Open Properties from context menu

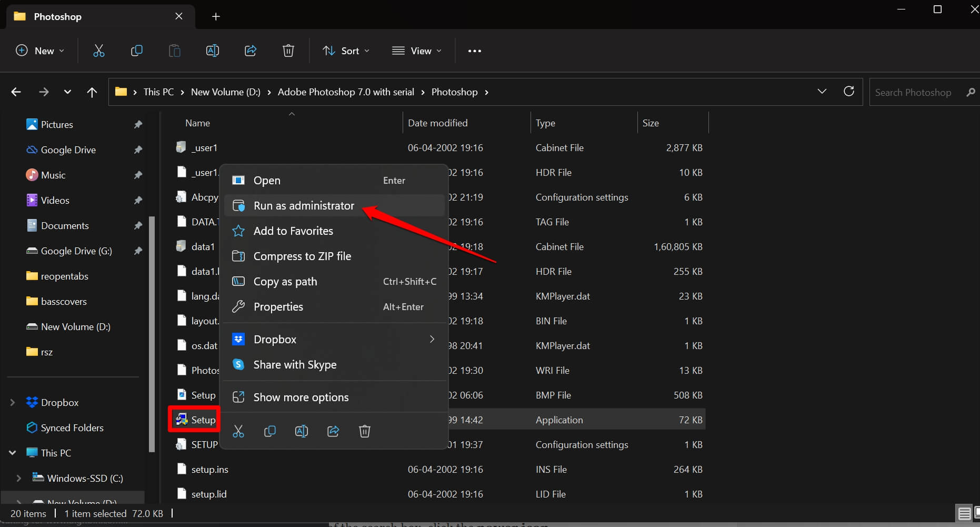pos(335,307)
